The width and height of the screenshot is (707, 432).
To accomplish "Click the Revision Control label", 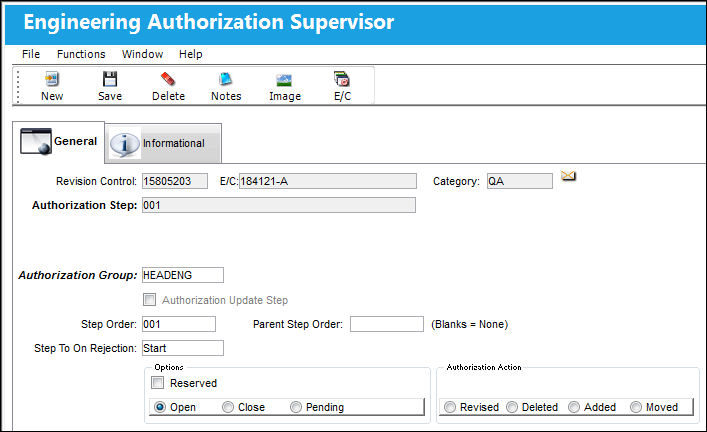I will [96, 181].
